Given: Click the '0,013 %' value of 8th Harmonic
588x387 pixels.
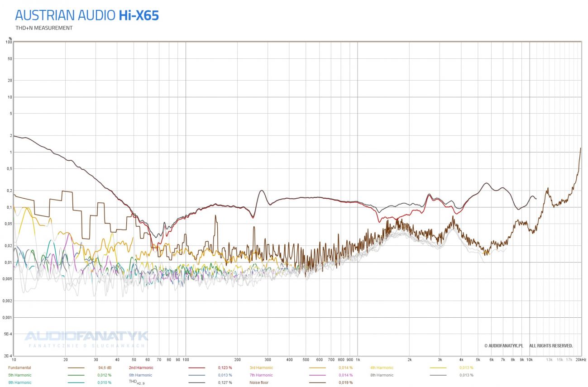Looking at the screenshot, I should coord(466,375).
